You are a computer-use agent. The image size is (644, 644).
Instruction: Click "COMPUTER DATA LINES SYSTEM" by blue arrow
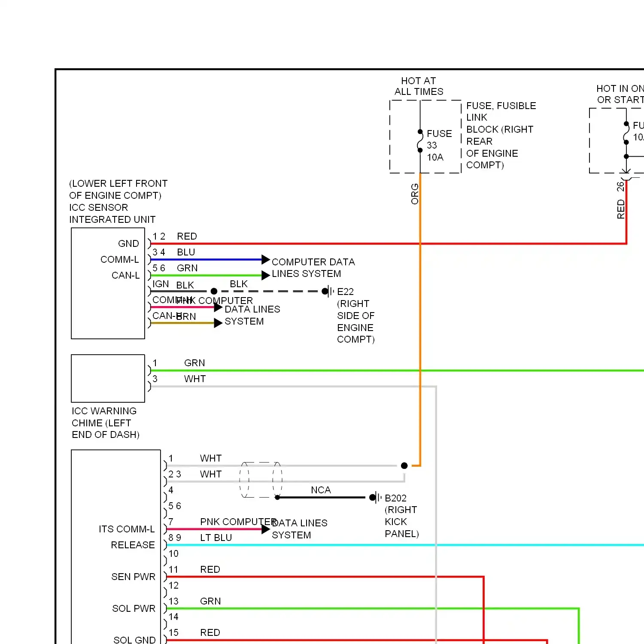(313, 267)
